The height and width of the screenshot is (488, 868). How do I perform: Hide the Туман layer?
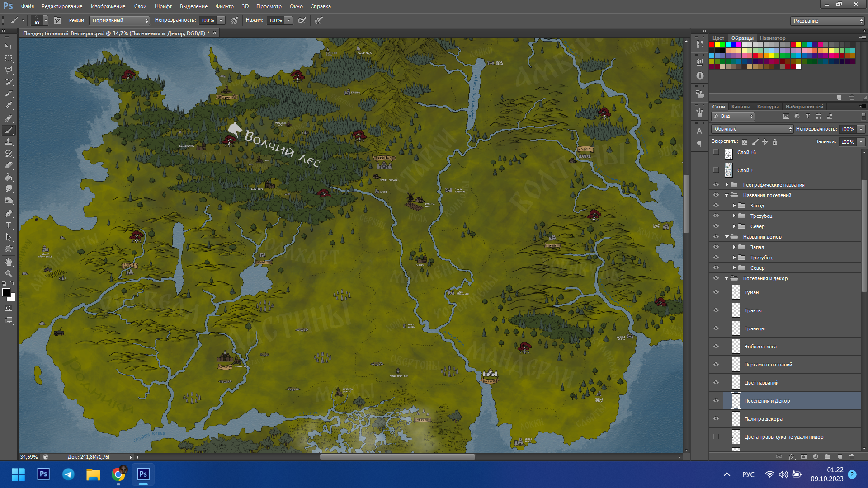point(716,292)
